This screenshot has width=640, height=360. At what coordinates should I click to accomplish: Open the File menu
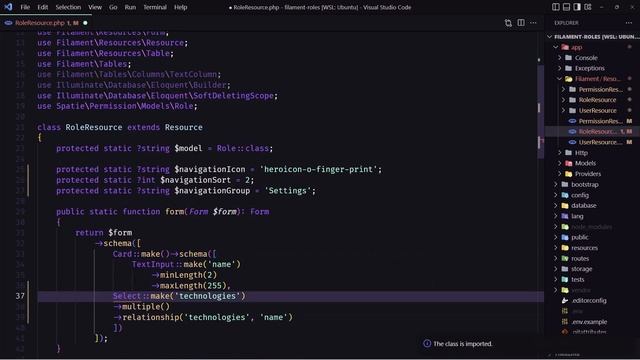pyautogui.click(x=25, y=7)
